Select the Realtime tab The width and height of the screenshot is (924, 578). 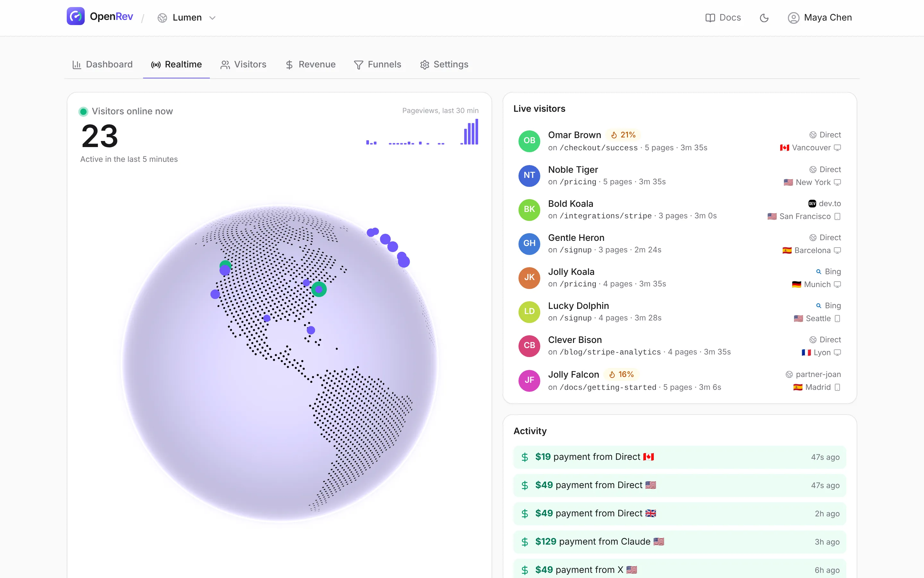[x=176, y=65]
